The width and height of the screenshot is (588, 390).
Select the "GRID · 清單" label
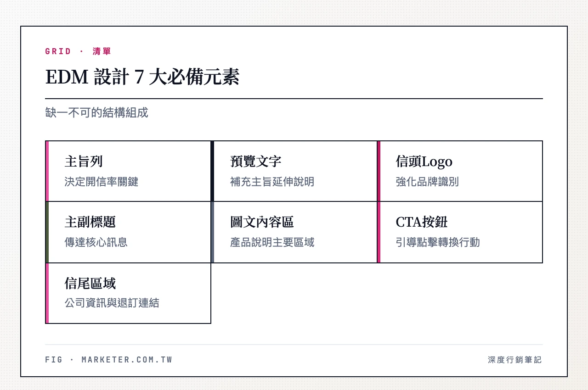tap(78, 51)
